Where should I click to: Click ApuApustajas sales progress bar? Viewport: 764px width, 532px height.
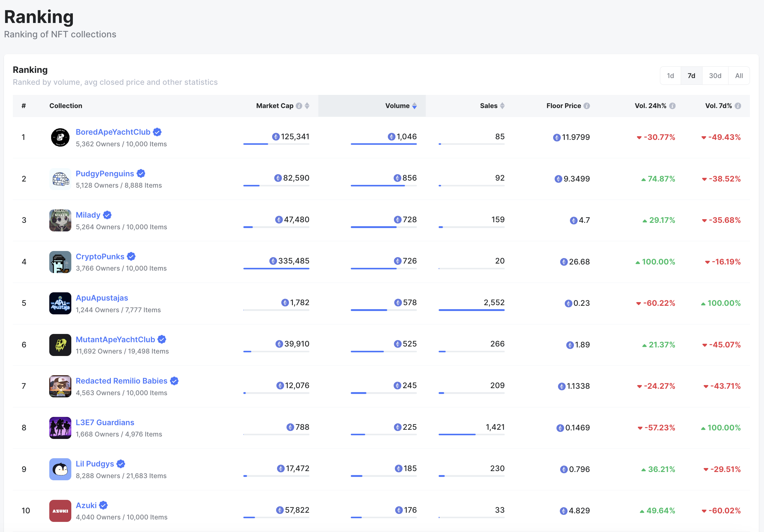click(471, 310)
